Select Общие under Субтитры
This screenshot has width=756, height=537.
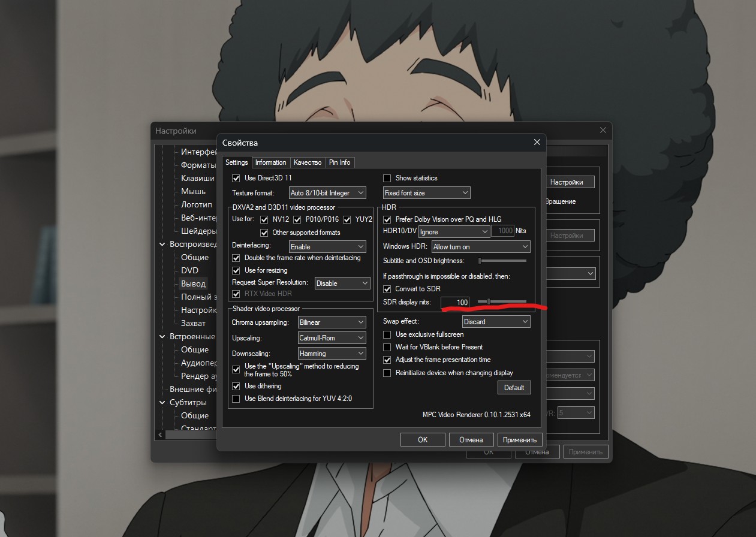point(195,415)
